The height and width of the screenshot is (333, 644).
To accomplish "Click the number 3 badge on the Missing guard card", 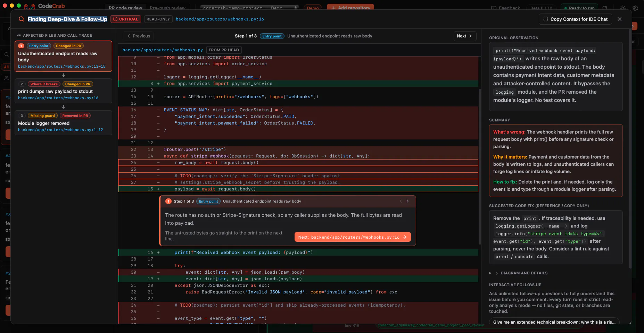I will click(x=22, y=116).
